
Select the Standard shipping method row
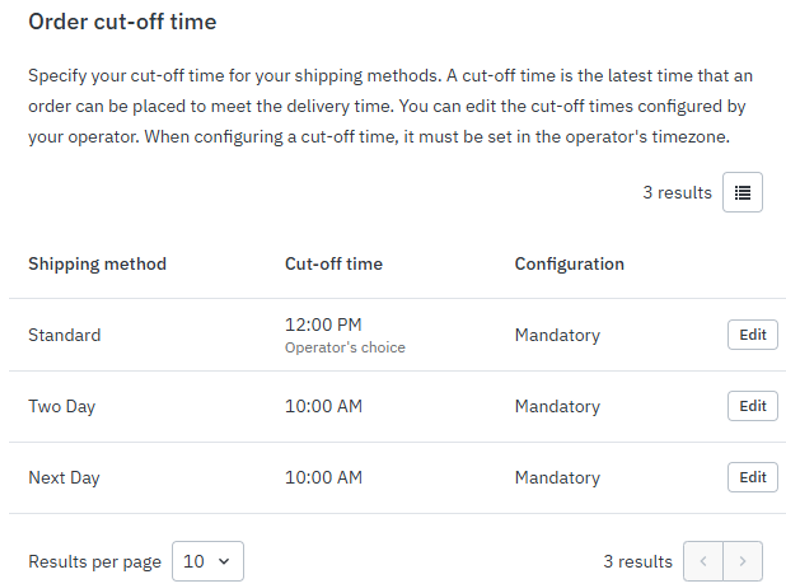click(x=397, y=335)
